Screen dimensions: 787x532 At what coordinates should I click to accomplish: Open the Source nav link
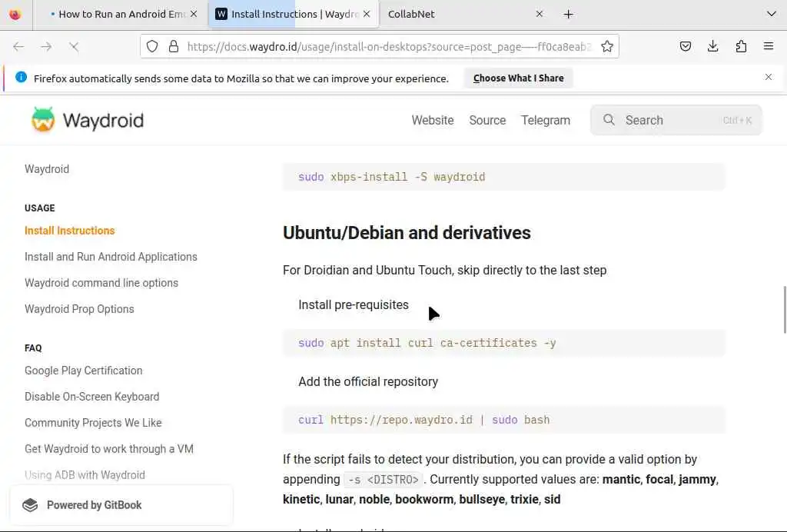pos(487,121)
